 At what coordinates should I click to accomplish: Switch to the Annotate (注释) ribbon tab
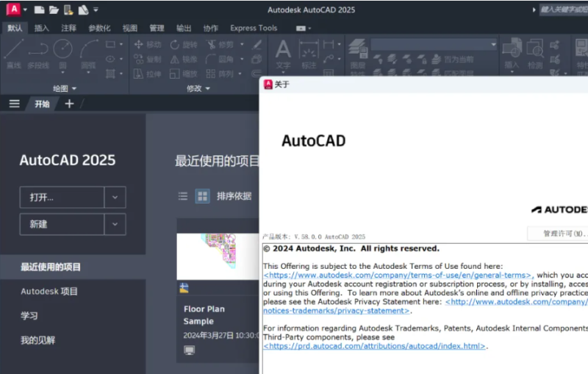coord(68,28)
